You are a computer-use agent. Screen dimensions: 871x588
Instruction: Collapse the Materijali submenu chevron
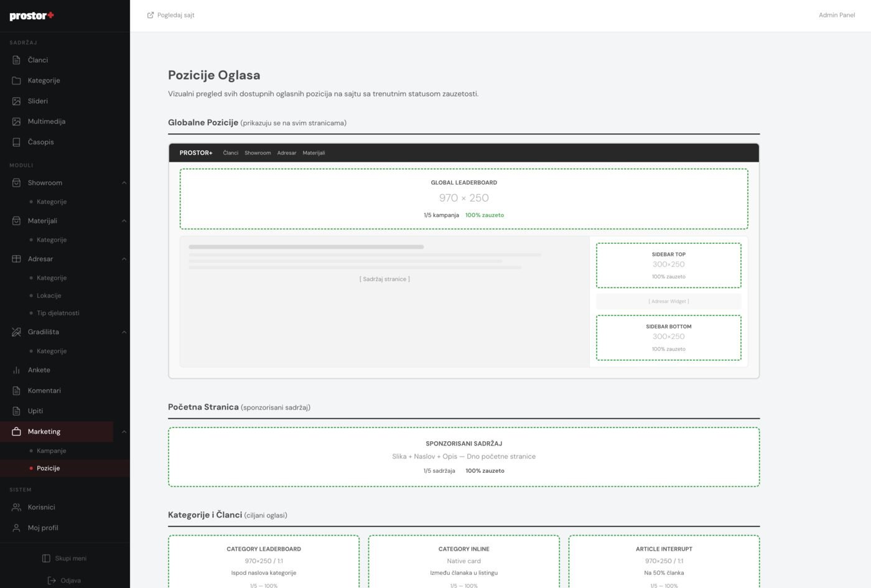(124, 221)
